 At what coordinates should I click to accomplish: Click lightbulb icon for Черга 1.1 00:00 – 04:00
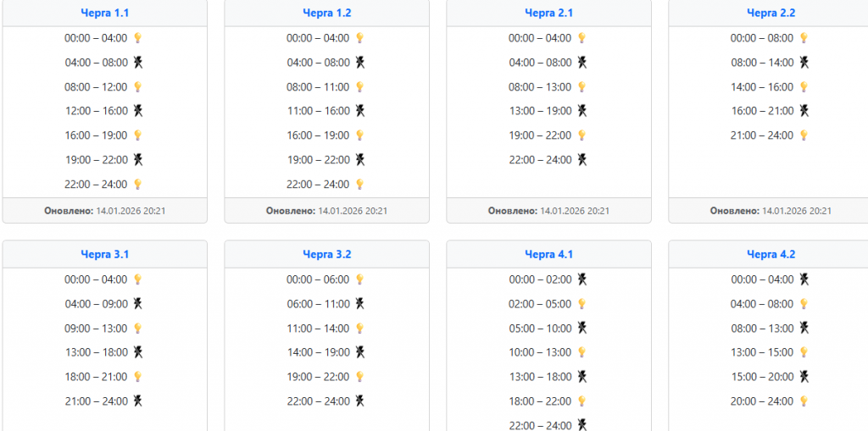tap(137, 38)
